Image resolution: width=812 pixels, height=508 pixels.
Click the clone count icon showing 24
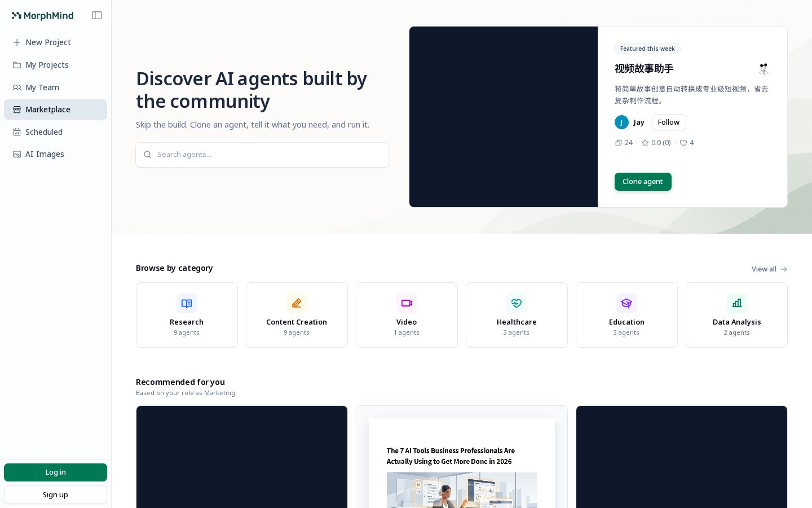point(619,143)
